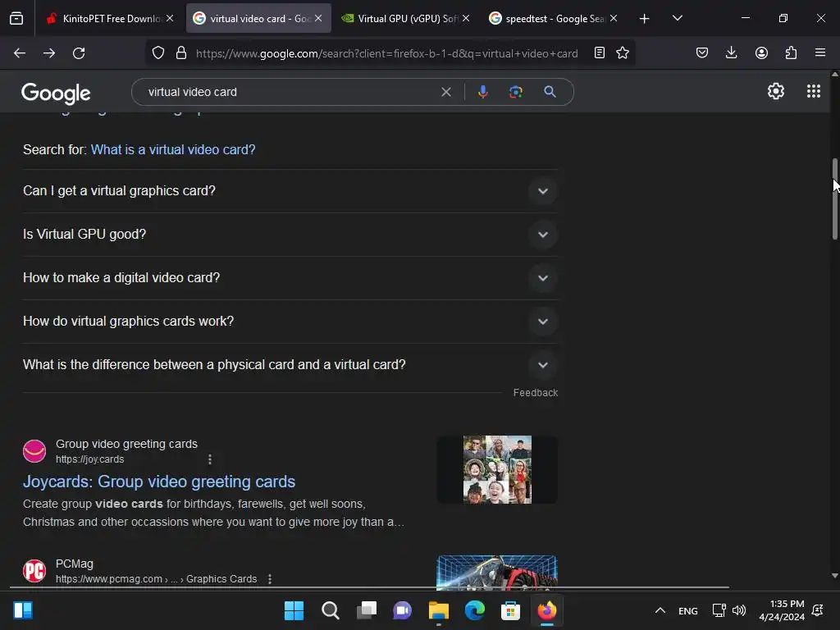Image resolution: width=840 pixels, height=630 pixels.
Task: Start a voice search with the microphone
Action: coord(482,92)
